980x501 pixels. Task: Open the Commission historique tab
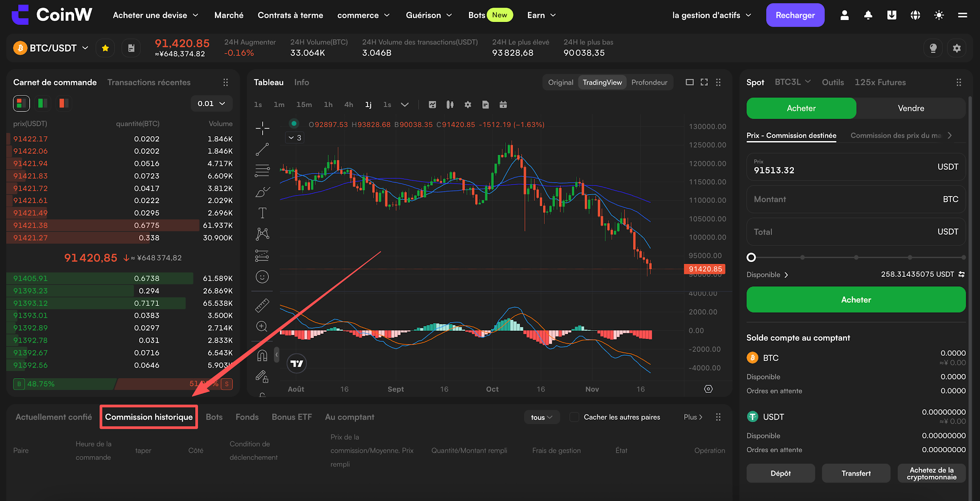pyautogui.click(x=149, y=417)
